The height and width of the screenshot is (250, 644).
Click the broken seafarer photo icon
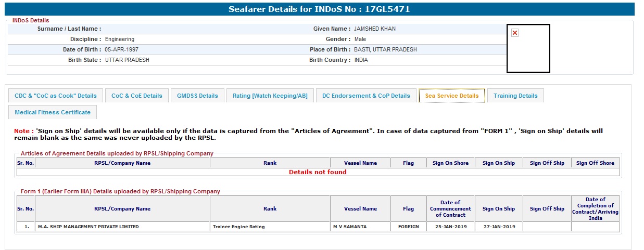(x=515, y=33)
